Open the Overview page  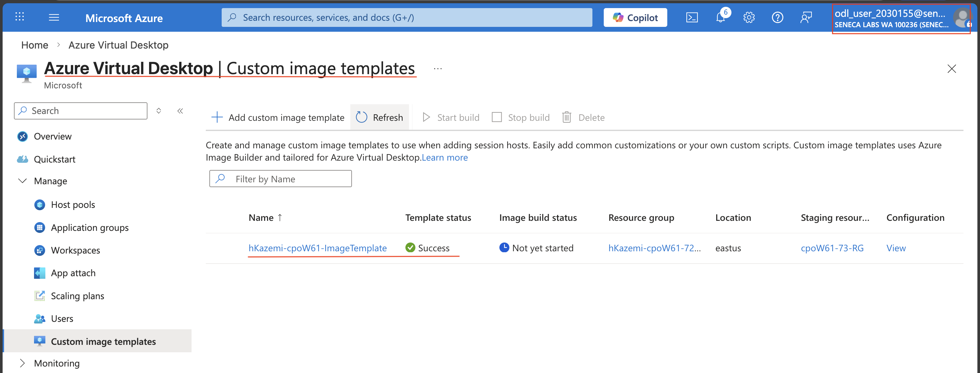(52, 136)
